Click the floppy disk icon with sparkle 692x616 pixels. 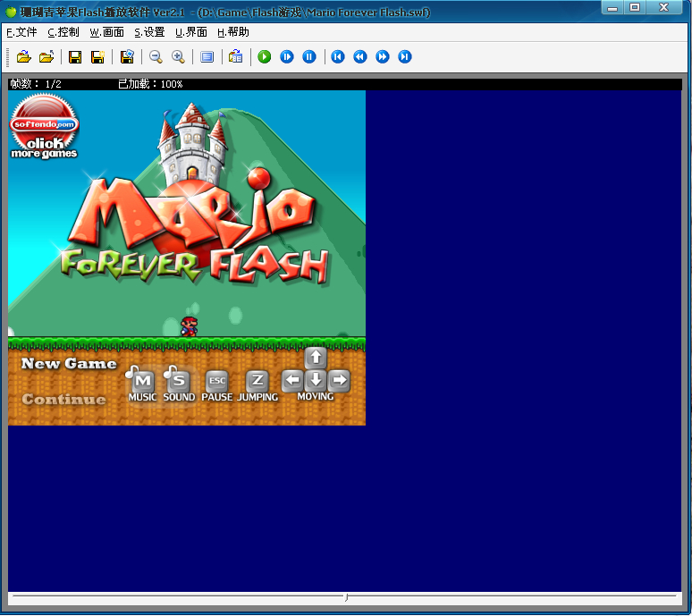coord(97,57)
